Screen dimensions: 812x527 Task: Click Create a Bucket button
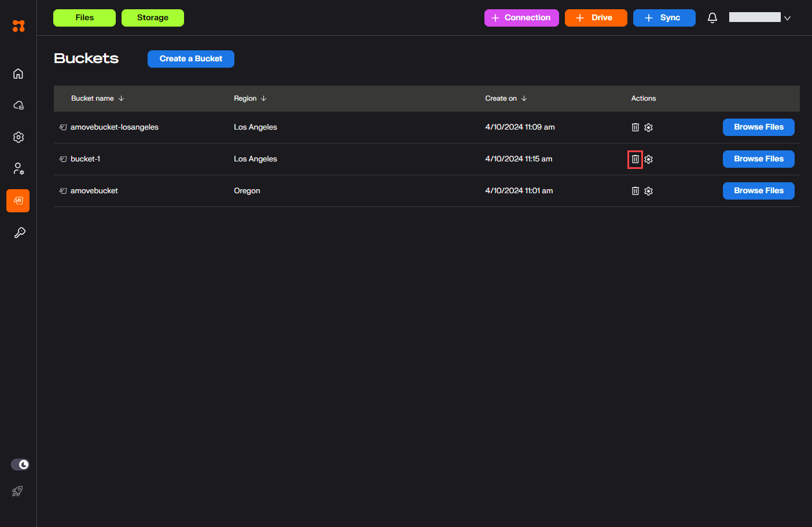(x=191, y=59)
